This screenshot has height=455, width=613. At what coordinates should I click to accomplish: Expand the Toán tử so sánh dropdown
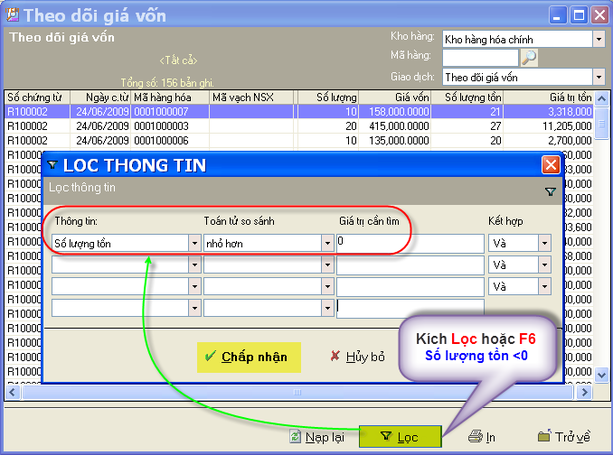point(326,243)
